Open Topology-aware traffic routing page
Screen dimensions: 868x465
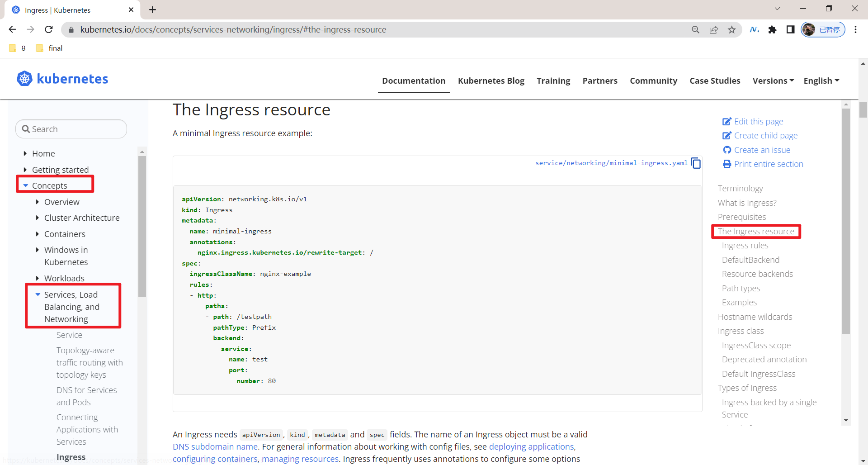click(x=90, y=362)
